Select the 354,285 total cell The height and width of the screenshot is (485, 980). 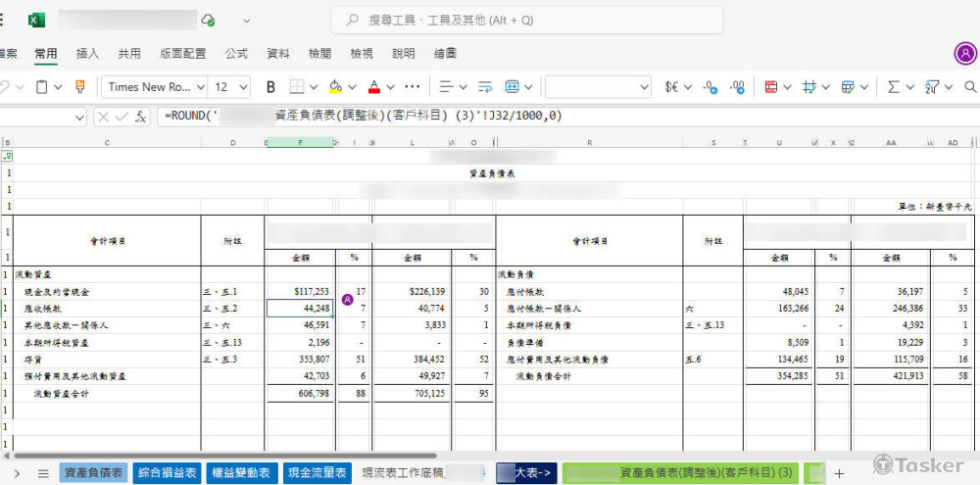pos(780,377)
